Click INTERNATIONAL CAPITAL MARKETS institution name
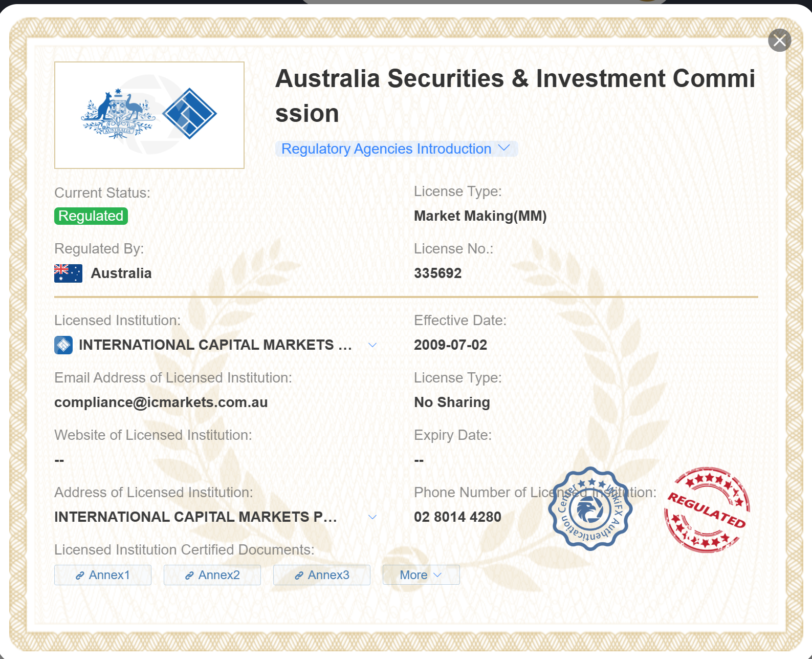 click(x=215, y=345)
